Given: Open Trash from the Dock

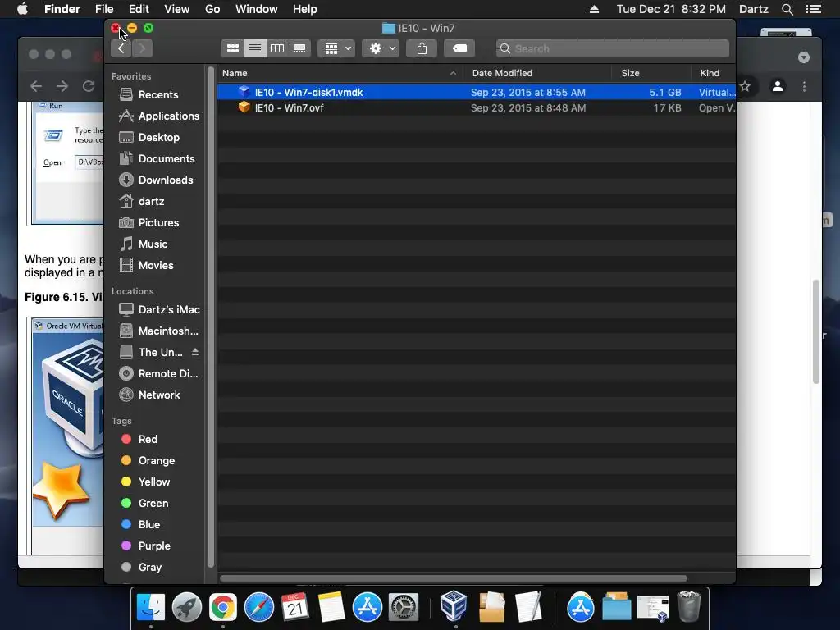Looking at the screenshot, I should [x=689, y=606].
